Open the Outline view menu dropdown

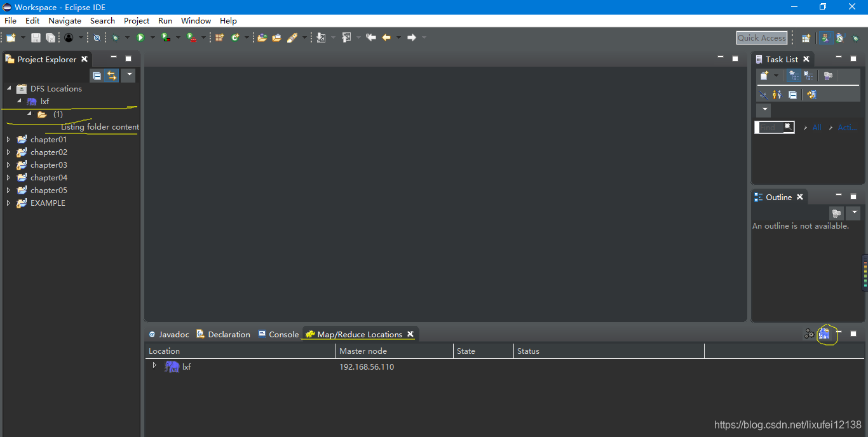tap(854, 213)
